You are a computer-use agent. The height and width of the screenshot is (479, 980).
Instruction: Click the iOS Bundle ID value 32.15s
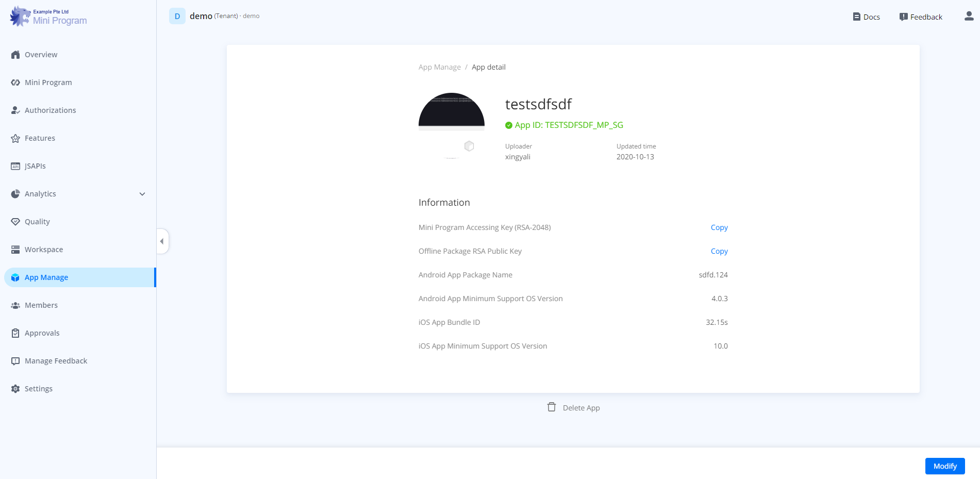coord(717,322)
